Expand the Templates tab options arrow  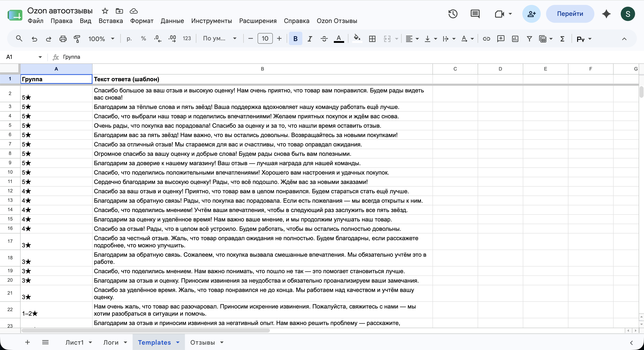[178, 342]
